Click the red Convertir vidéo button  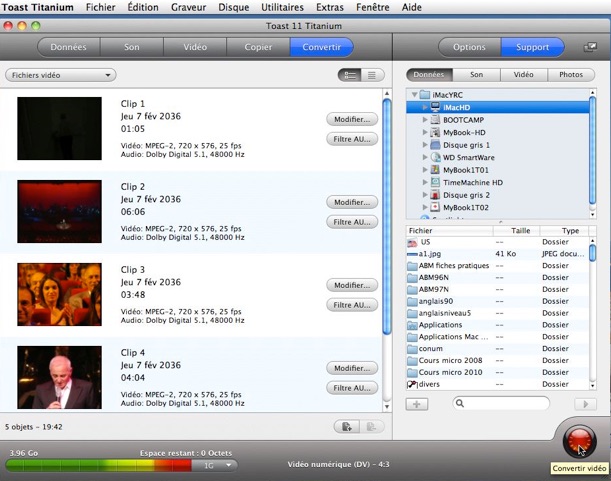[x=579, y=442]
